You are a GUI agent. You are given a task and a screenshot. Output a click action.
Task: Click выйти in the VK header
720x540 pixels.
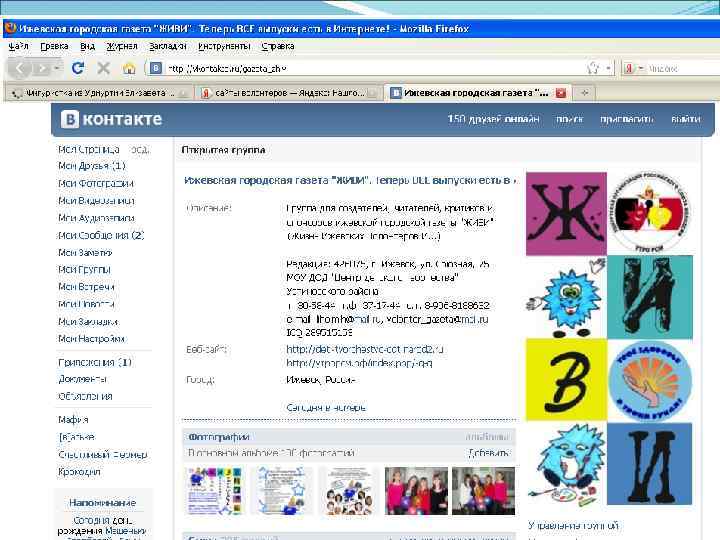tap(686, 119)
